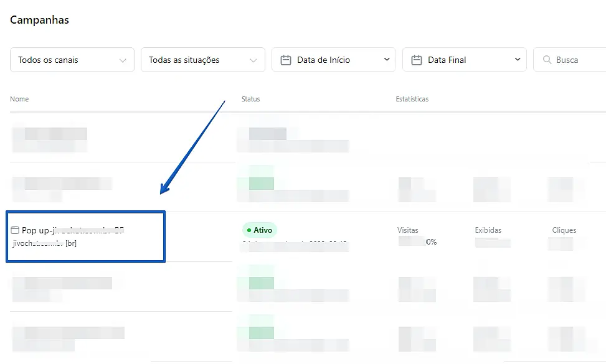This screenshot has width=606, height=364.
Task: Click the green dot in the Ativo badge
Action: coord(249,230)
